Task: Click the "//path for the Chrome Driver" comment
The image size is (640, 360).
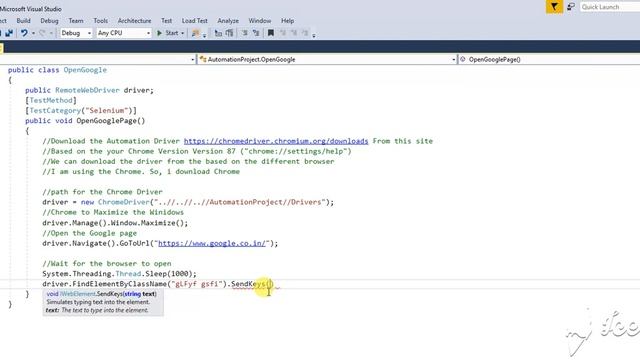Action: tap(102, 192)
